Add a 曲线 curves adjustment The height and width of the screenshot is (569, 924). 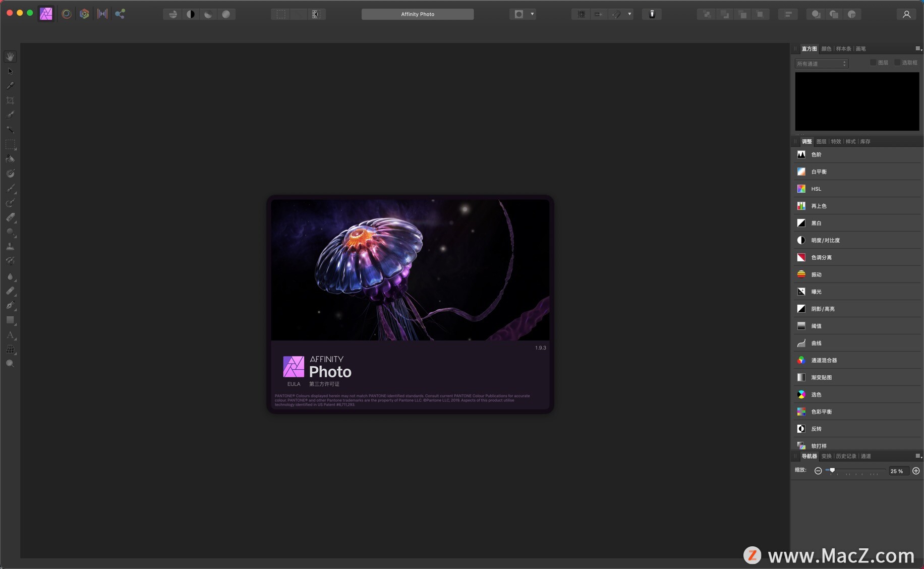point(857,344)
